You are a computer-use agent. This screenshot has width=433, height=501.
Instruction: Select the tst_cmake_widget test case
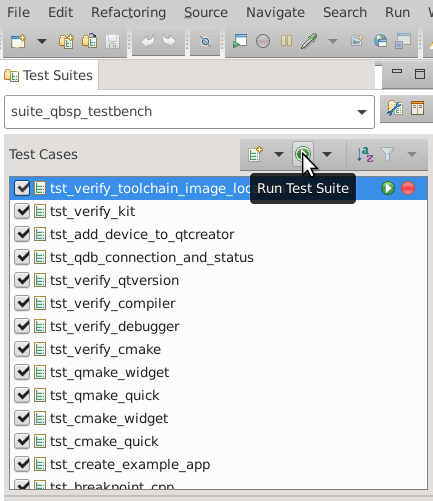pyautogui.click(x=218, y=418)
